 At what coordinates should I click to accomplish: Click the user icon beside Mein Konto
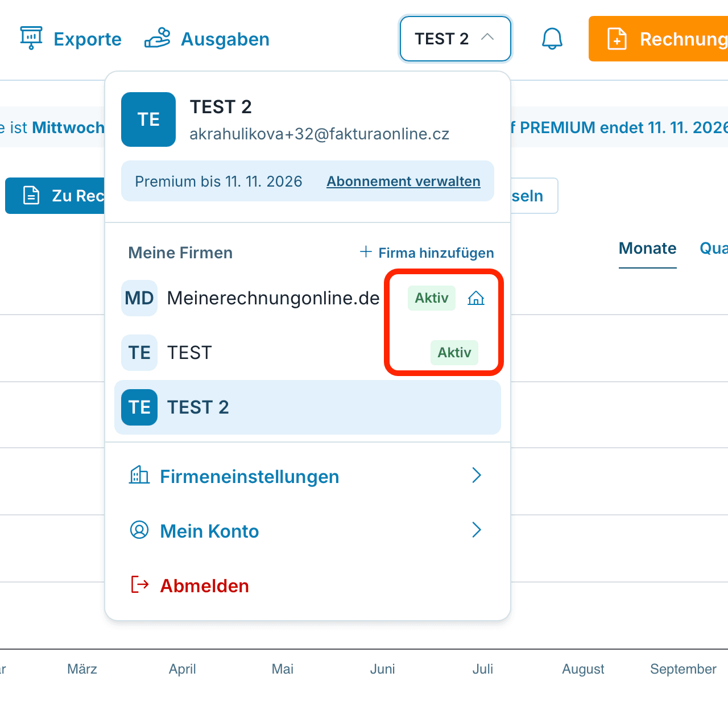tap(139, 530)
